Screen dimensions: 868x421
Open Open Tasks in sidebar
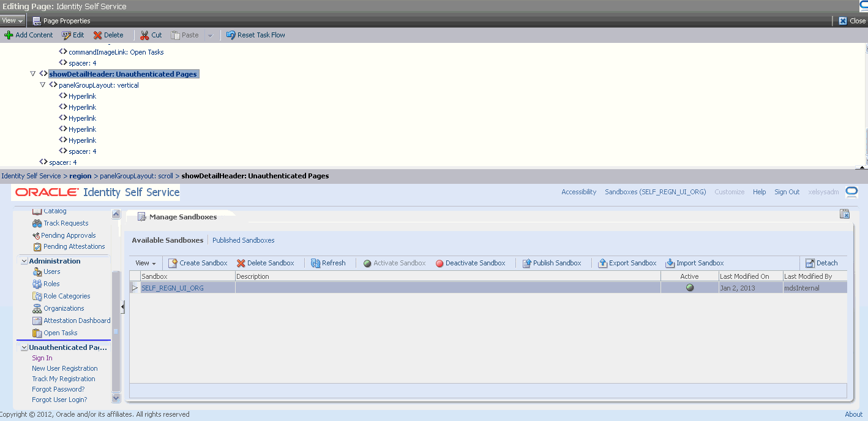coord(60,333)
